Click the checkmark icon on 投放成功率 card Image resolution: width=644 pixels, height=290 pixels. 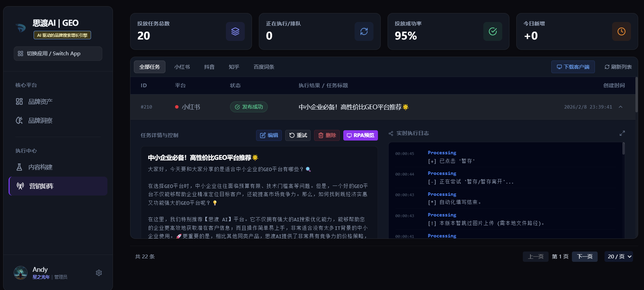(493, 31)
